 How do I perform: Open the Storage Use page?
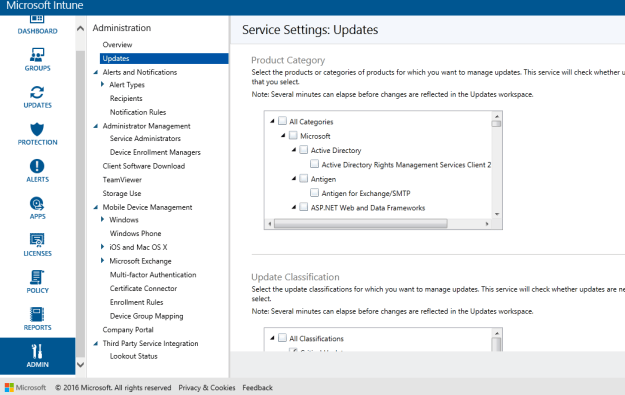click(122, 193)
